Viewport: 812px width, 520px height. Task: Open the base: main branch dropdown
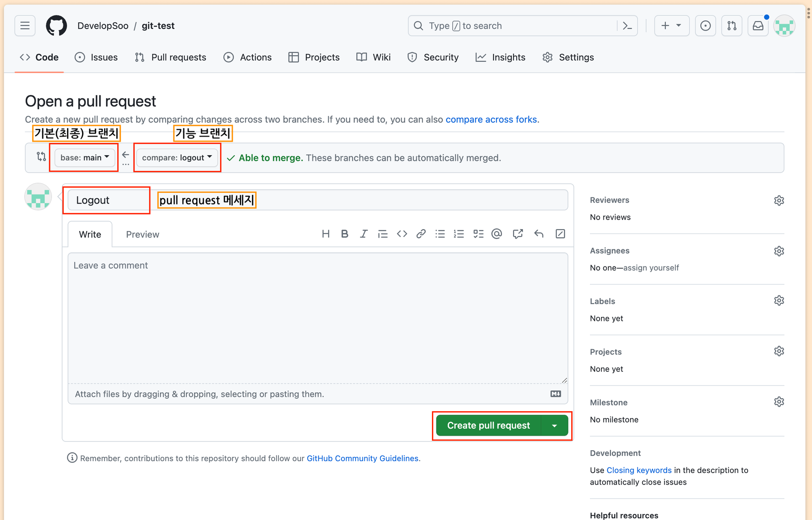84,158
